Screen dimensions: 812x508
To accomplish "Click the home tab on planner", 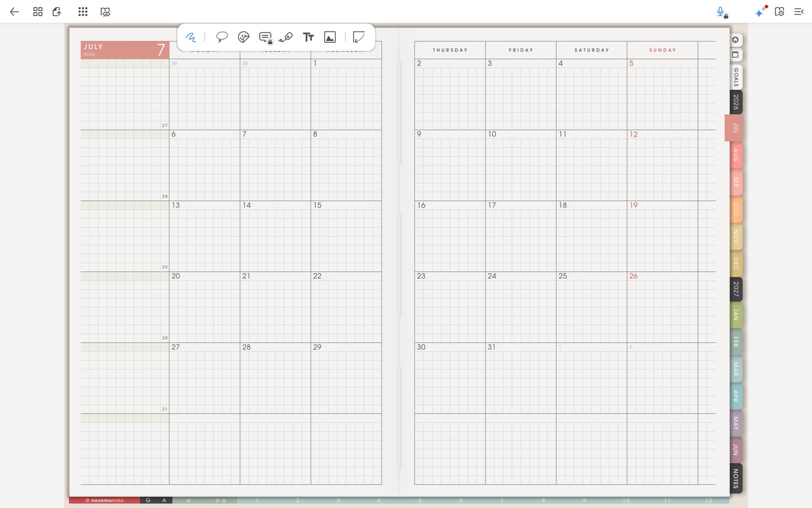I will pyautogui.click(x=735, y=40).
